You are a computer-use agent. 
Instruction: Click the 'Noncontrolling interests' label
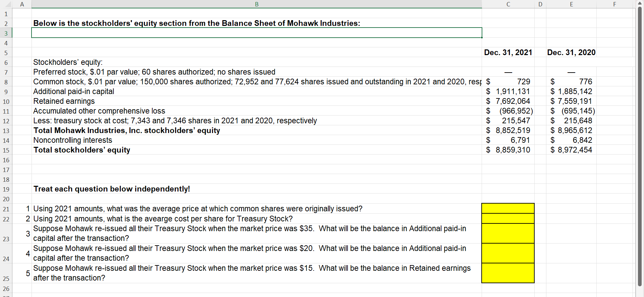(x=72, y=140)
